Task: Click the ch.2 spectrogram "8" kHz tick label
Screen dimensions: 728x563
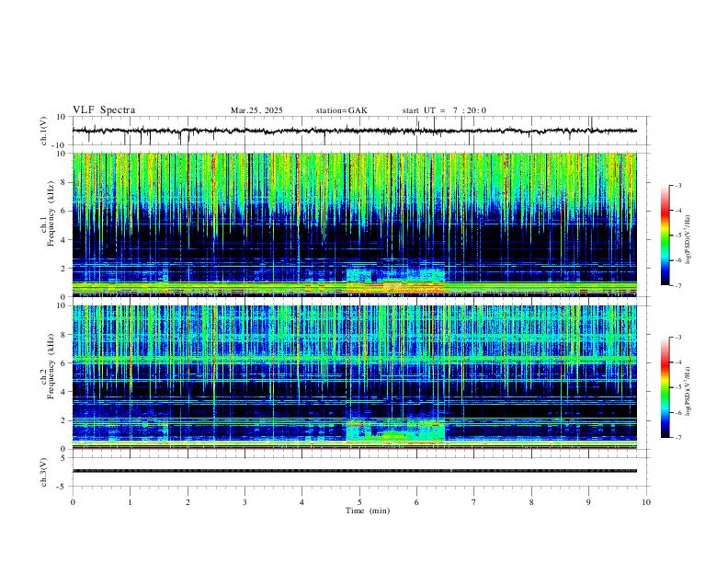Action: tap(63, 335)
